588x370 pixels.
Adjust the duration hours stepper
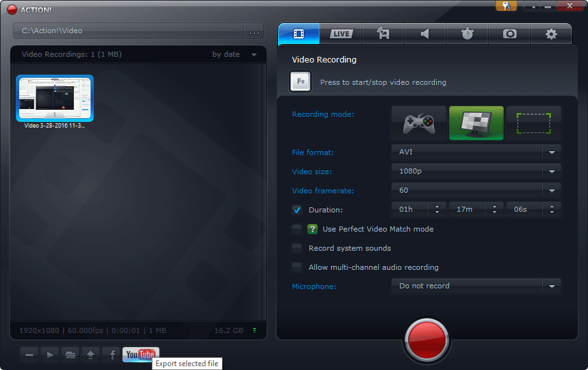tap(437, 209)
